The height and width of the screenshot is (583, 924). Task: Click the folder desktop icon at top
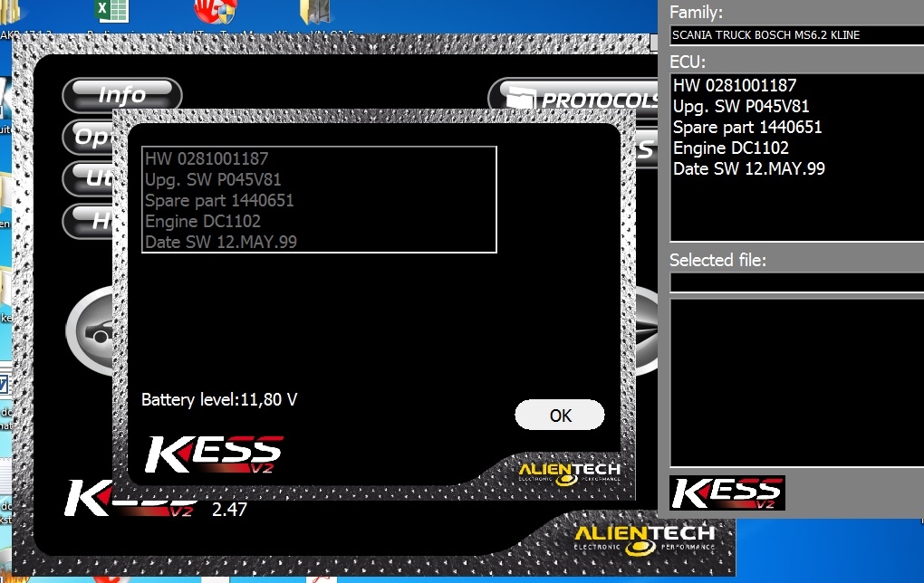tap(314, 12)
